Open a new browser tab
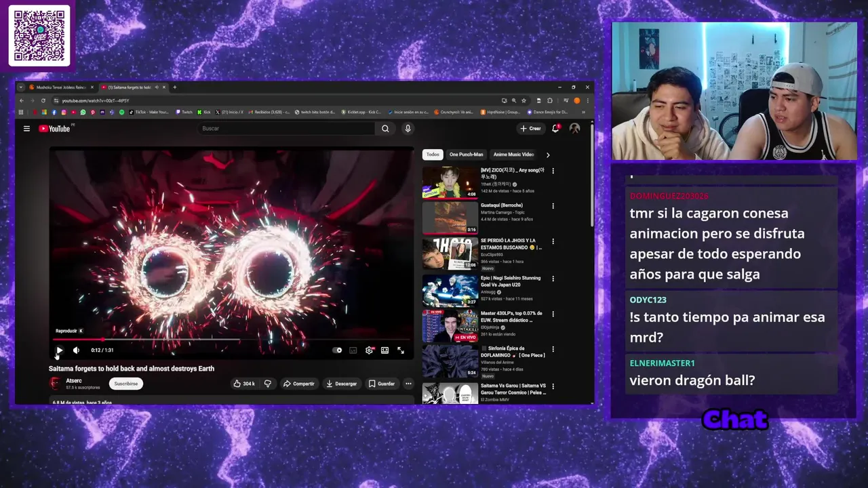Screen dimensions: 868x488 coord(175,87)
